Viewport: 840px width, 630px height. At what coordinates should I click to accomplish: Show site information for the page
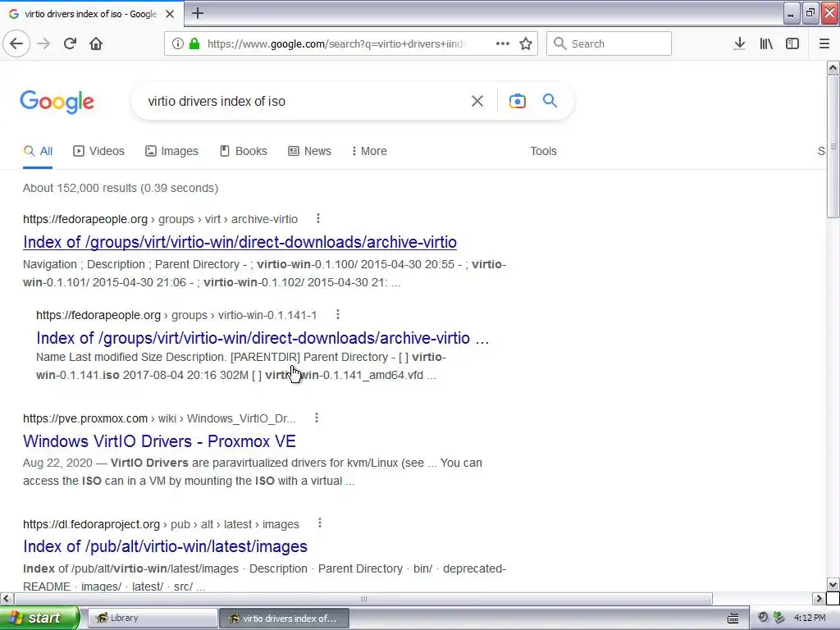[177, 43]
